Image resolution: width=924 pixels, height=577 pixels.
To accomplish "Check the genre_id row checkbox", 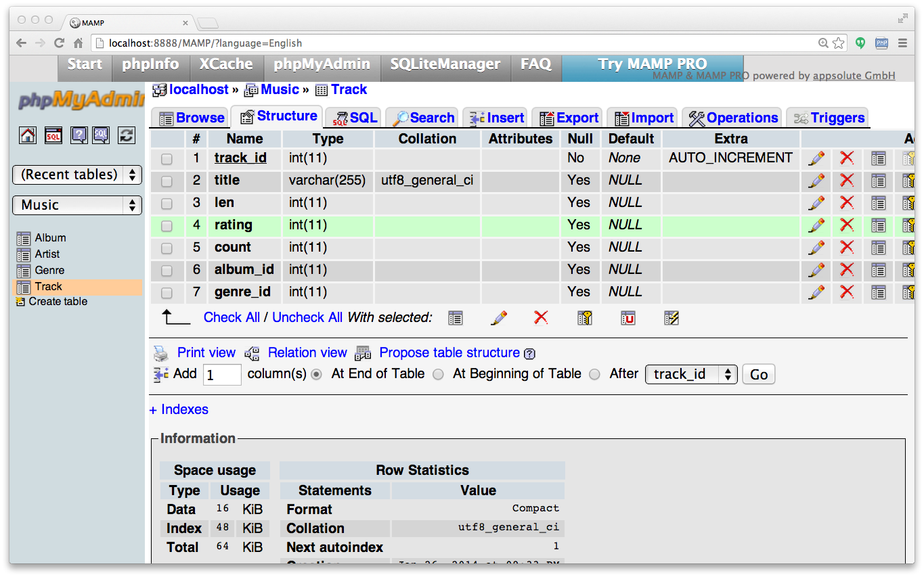I will [x=167, y=293].
